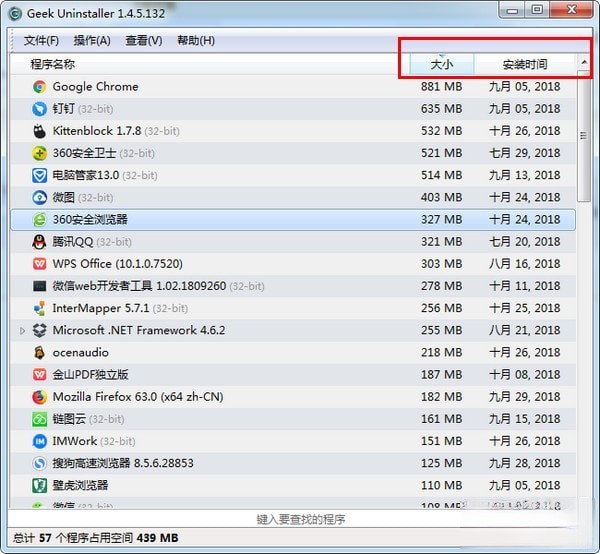This screenshot has width=600, height=554.
Task: Click the 微图 program icon
Action: coord(39,198)
